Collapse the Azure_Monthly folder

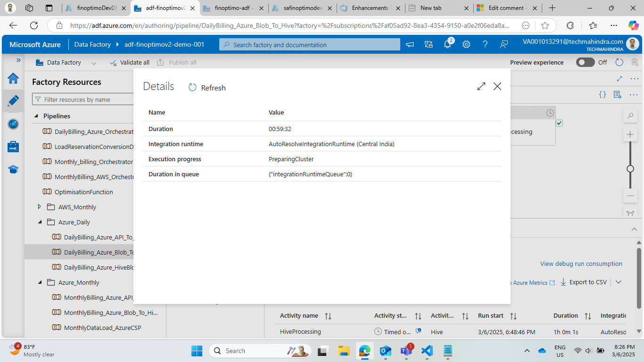(40, 282)
